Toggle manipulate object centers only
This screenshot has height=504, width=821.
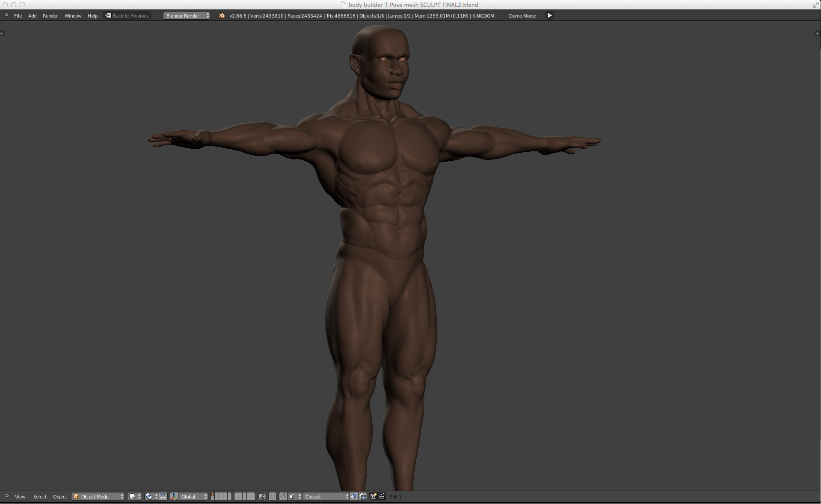pos(163,497)
